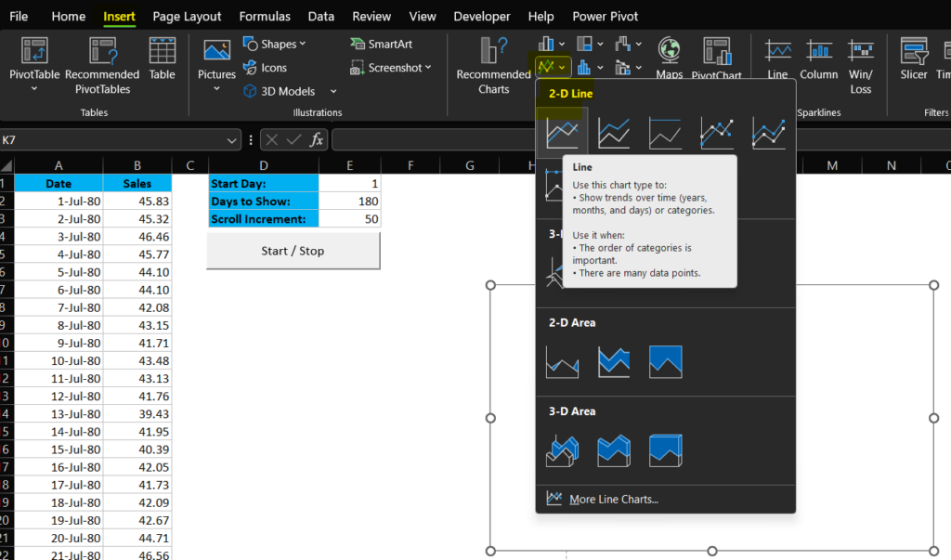Select the 100% Stacked Line with Markers chart
This screenshot has height=560, width=951.
tap(554, 185)
